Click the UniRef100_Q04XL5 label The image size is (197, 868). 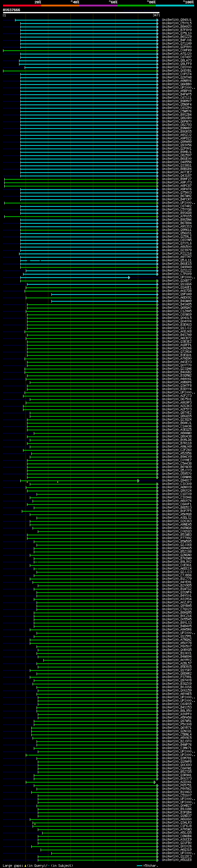177,318
